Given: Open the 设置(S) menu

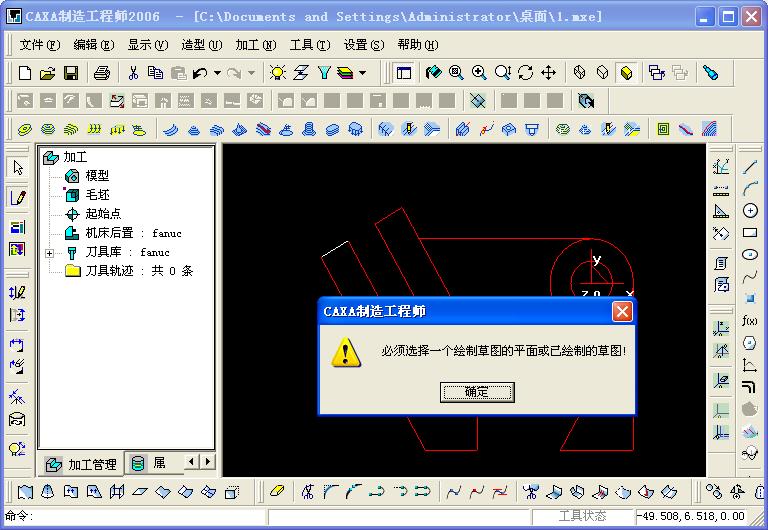Looking at the screenshot, I should pos(363,45).
